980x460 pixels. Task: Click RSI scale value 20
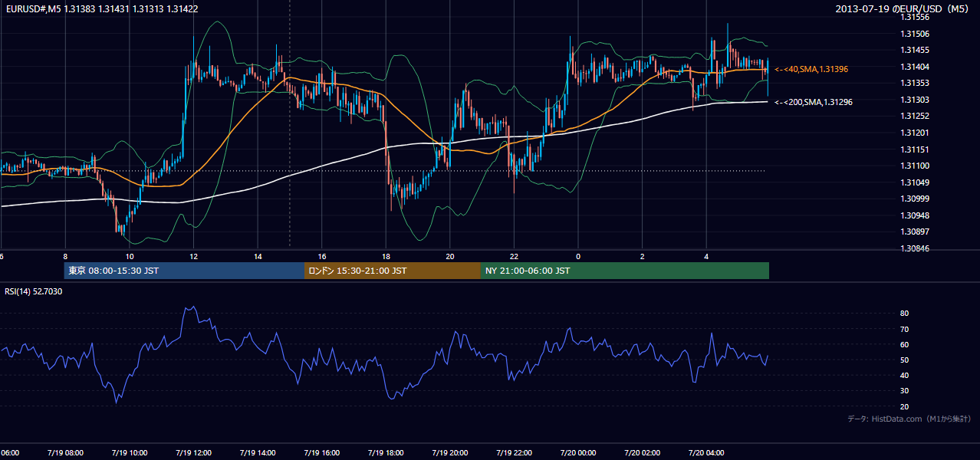(x=905, y=406)
